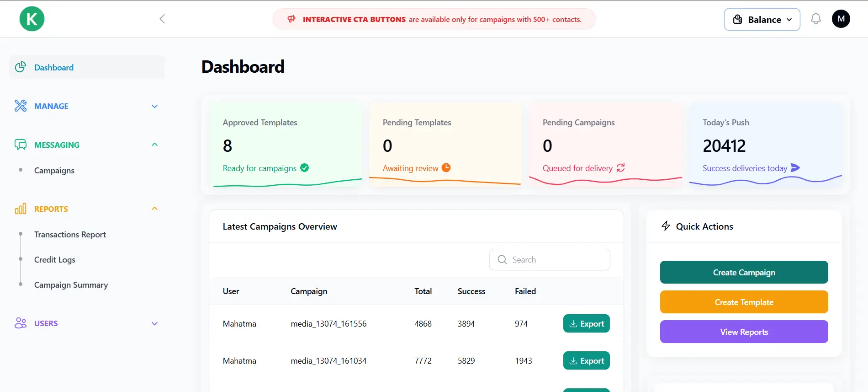868x392 pixels.
Task: Click the MANAGE menu label
Action: tap(51, 106)
